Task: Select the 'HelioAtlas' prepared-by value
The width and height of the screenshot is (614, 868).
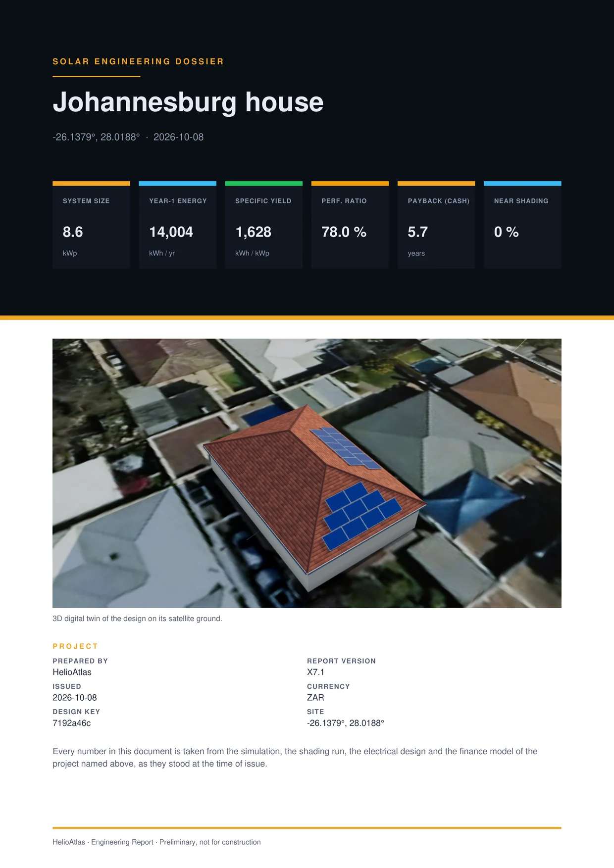Action: tap(72, 672)
